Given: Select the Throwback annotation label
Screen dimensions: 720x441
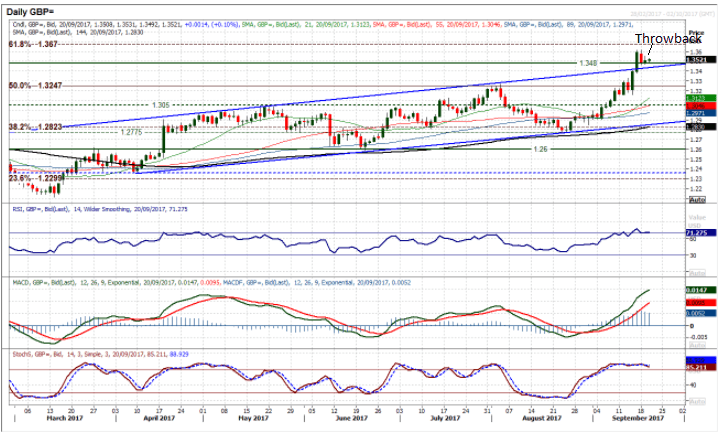Looking at the screenshot, I should point(661,38).
